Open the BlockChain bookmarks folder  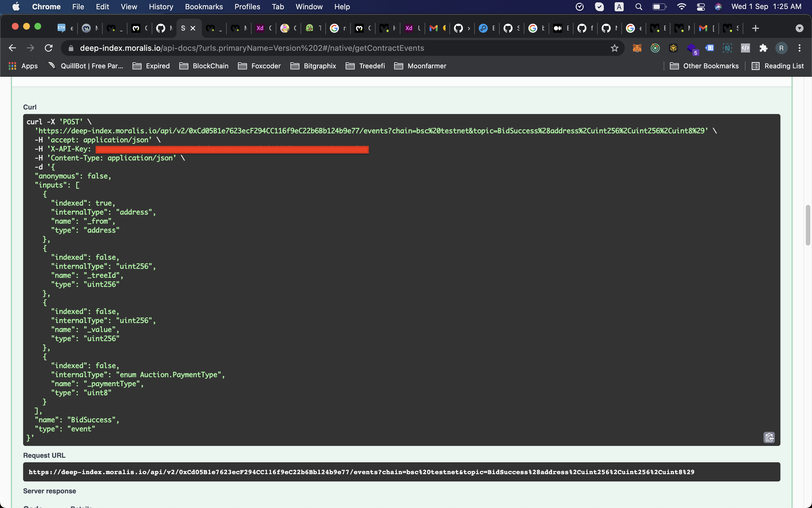(x=204, y=66)
